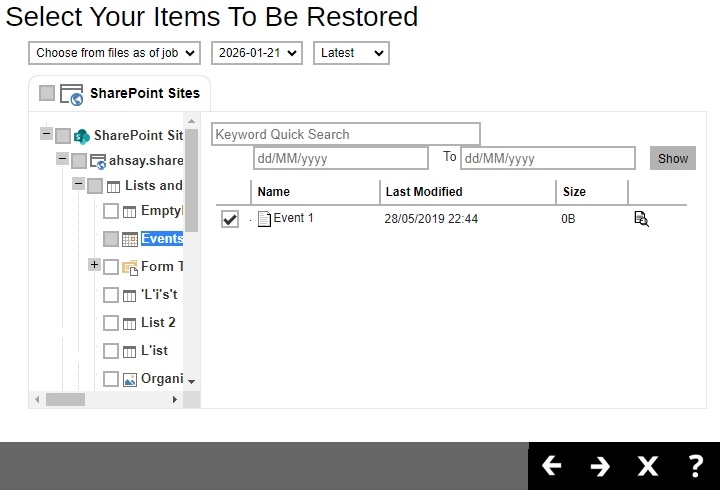The width and height of the screenshot is (720, 490).
Task: Expand the Form Templates node
Action: click(94, 265)
